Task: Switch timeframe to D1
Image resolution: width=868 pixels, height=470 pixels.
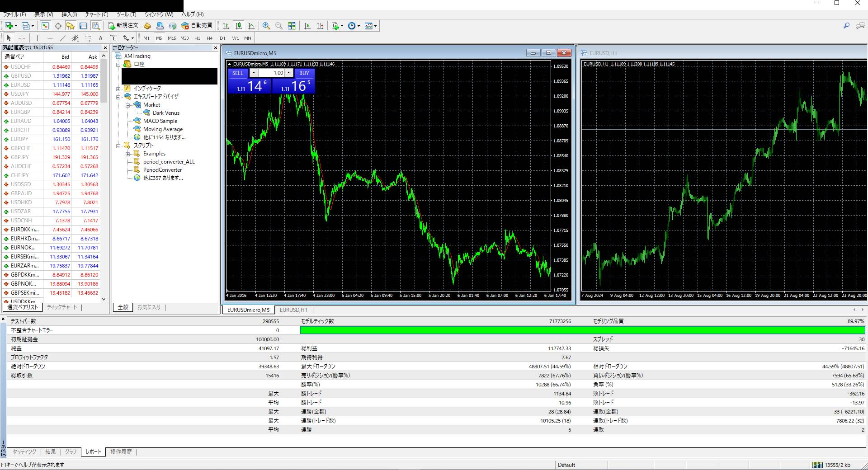Action: tap(222, 38)
